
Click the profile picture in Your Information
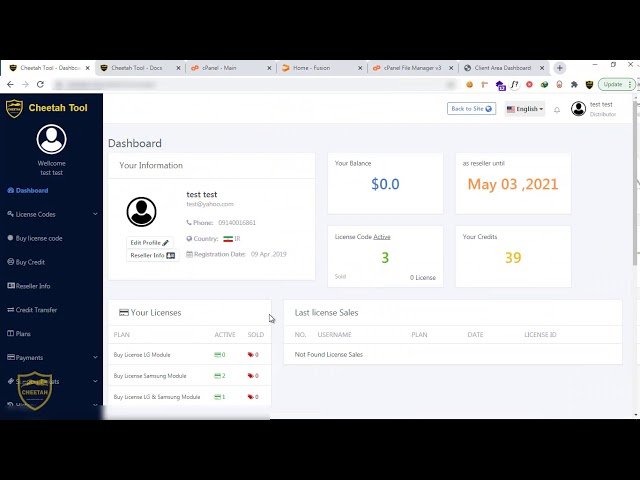(142, 212)
